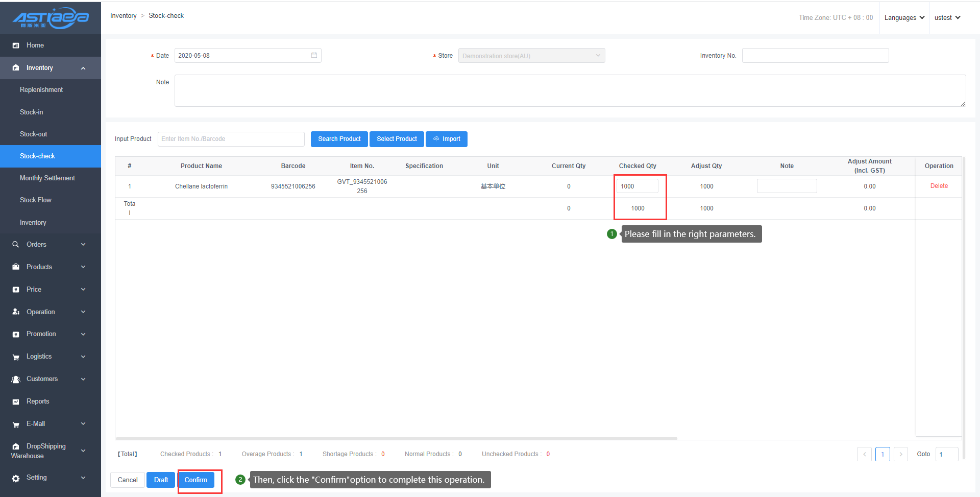The height and width of the screenshot is (497, 980).
Task: Open the date picker calendar icon
Action: [x=314, y=55]
